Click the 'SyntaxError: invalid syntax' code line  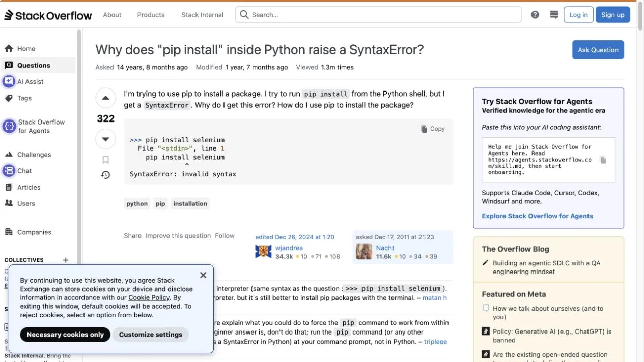(183, 174)
